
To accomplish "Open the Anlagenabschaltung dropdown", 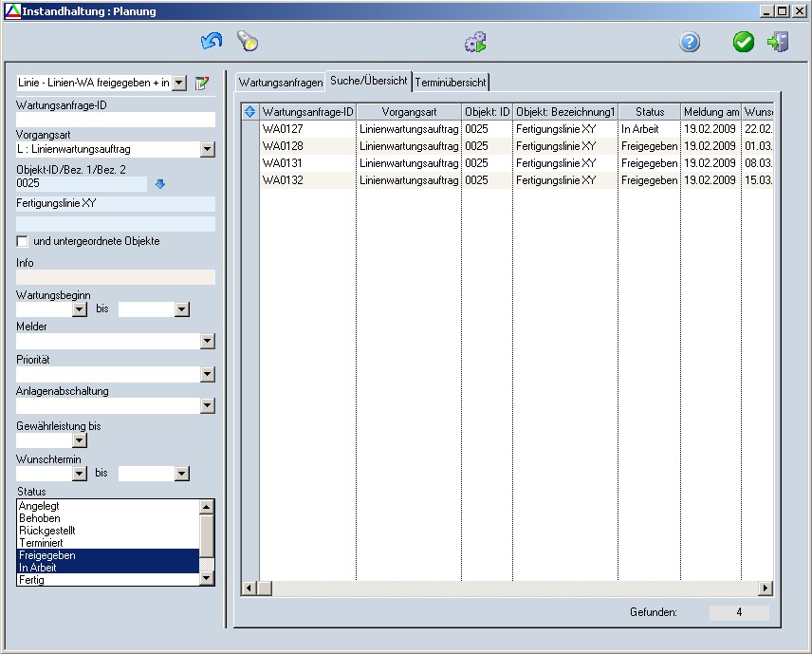I will point(208,406).
